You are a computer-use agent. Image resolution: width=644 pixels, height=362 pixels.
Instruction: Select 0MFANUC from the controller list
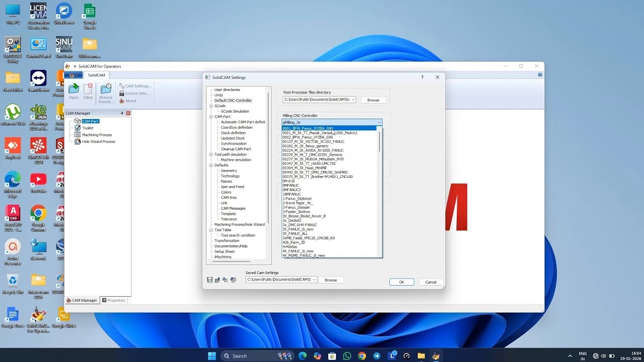[x=291, y=186]
